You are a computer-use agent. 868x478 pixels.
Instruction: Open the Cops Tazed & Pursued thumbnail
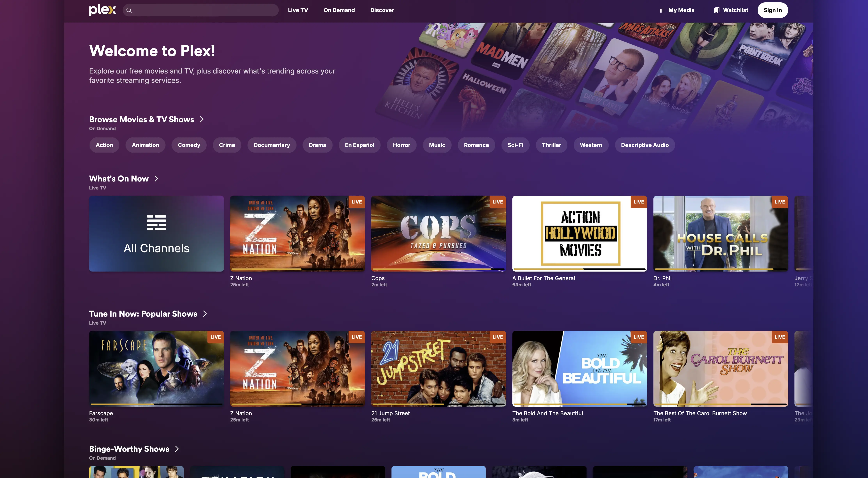438,233
